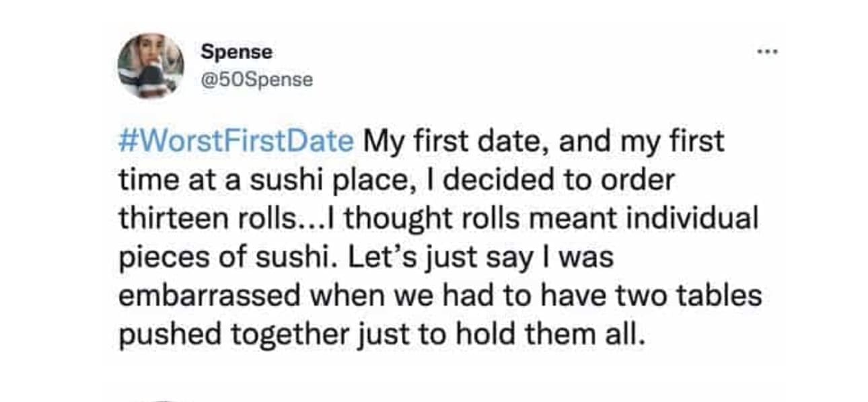Open the Spense display name link
Viewport: 868px width, 402px height.
236,52
